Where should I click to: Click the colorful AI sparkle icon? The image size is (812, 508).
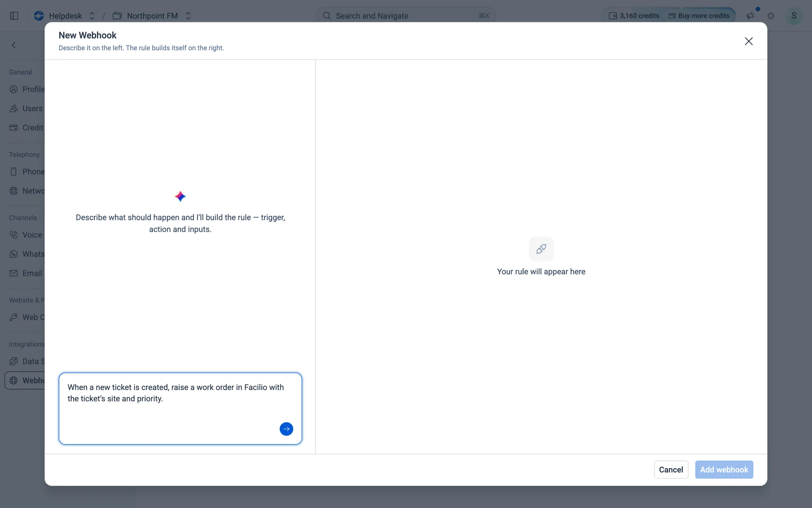(x=180, y=197)
